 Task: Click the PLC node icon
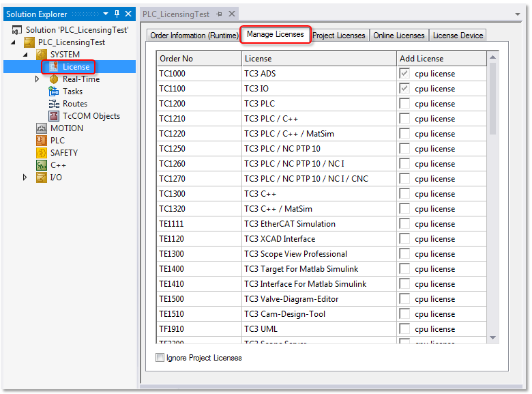42,141
